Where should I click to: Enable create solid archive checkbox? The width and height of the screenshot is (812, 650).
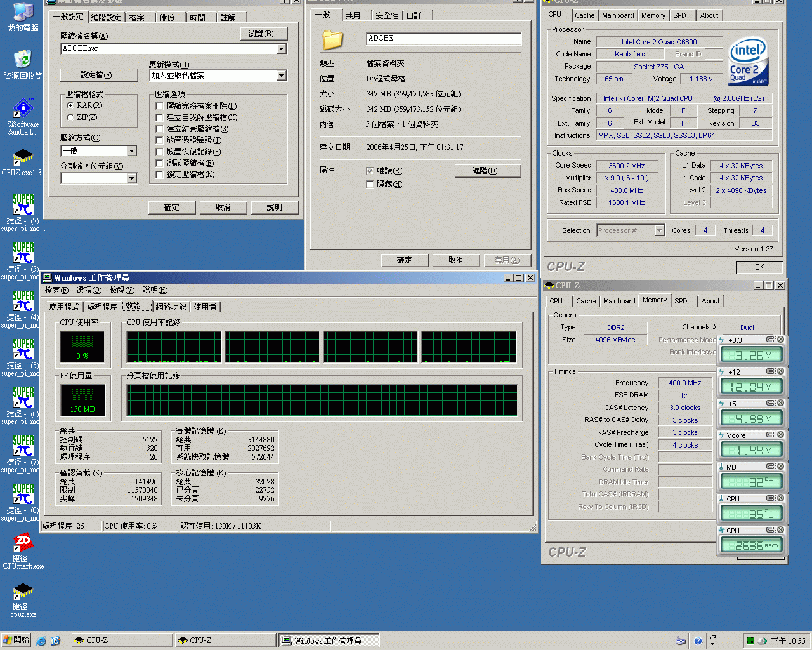tap(160, 129)
